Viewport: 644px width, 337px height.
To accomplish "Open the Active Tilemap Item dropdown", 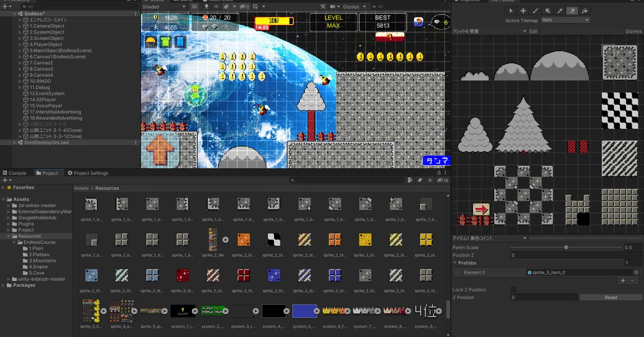I will (565, 20).
